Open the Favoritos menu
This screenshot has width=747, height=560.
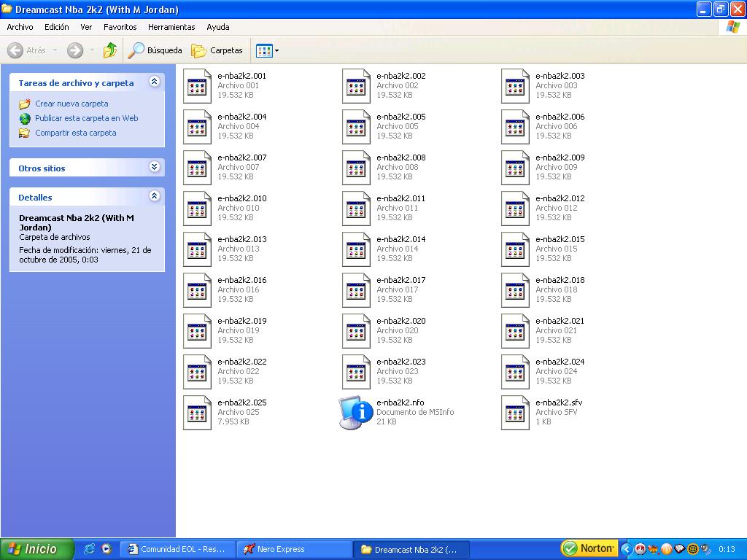pos(120,27)
